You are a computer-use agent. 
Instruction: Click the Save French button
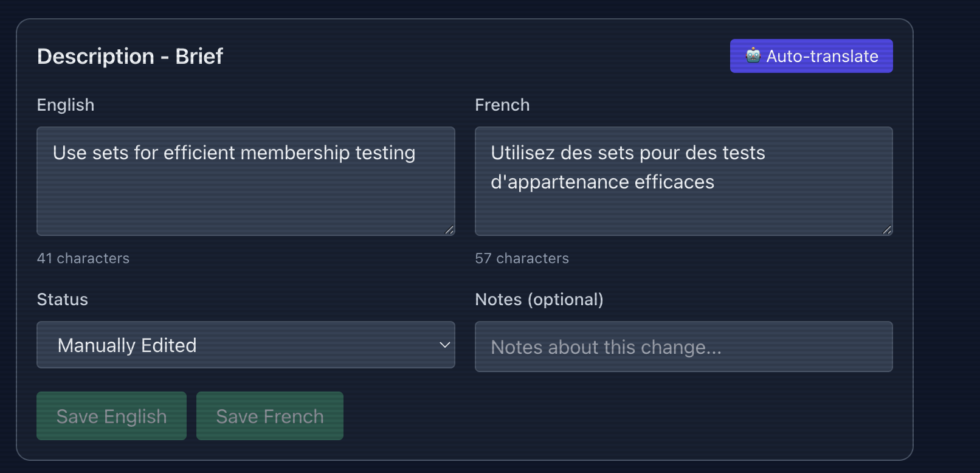pos(270,416)
